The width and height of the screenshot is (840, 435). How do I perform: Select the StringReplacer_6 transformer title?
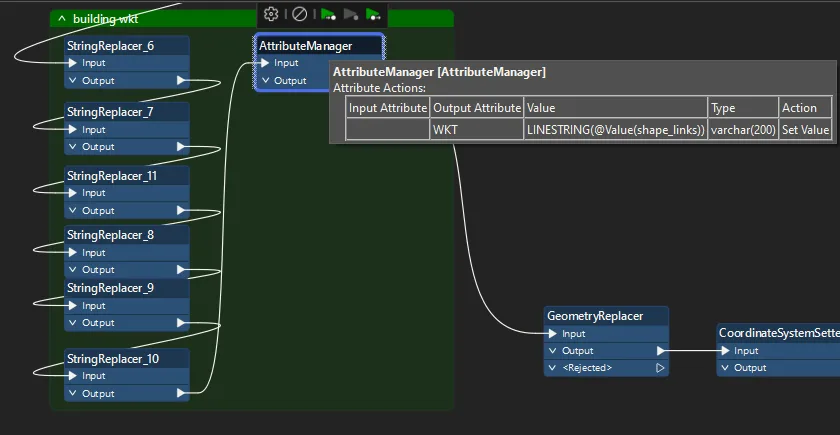click(x=110, y=46)
